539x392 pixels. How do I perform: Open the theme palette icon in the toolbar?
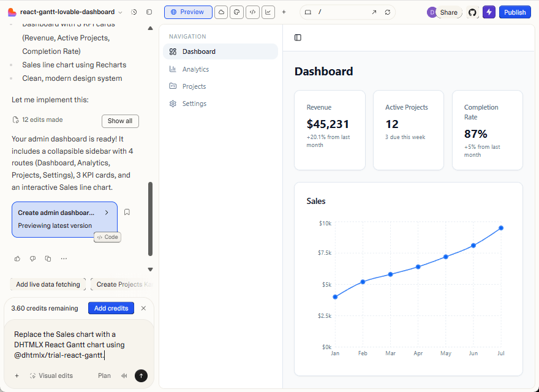pyautogui.click(x=236, y=12)
